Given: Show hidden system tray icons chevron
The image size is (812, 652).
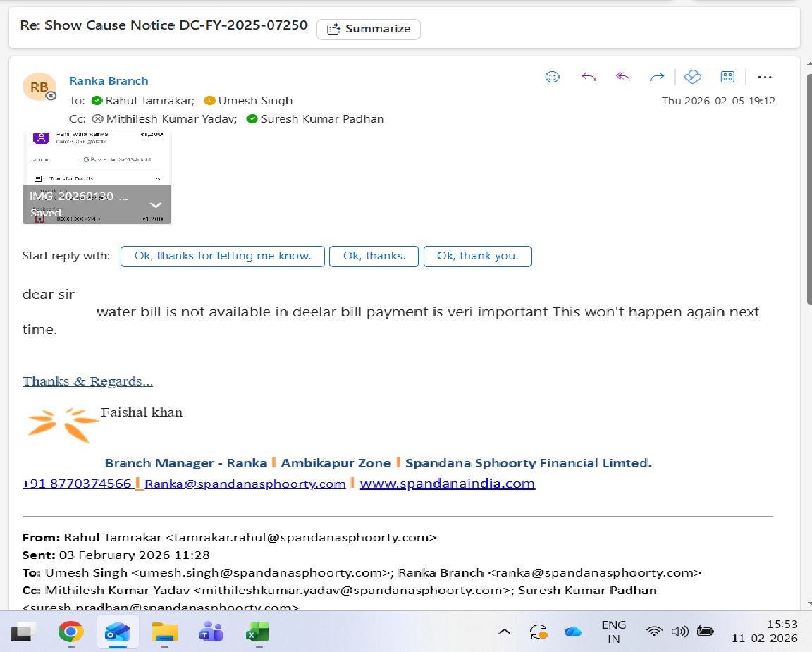Looking at the screenshot, I should point(504,632).
